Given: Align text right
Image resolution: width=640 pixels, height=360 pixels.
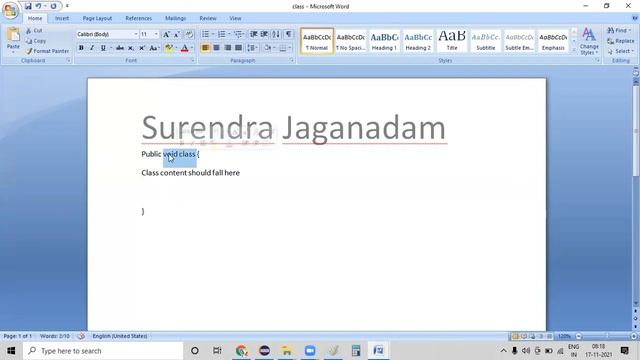Looking at the screenshot, I should tap(227, 48).
